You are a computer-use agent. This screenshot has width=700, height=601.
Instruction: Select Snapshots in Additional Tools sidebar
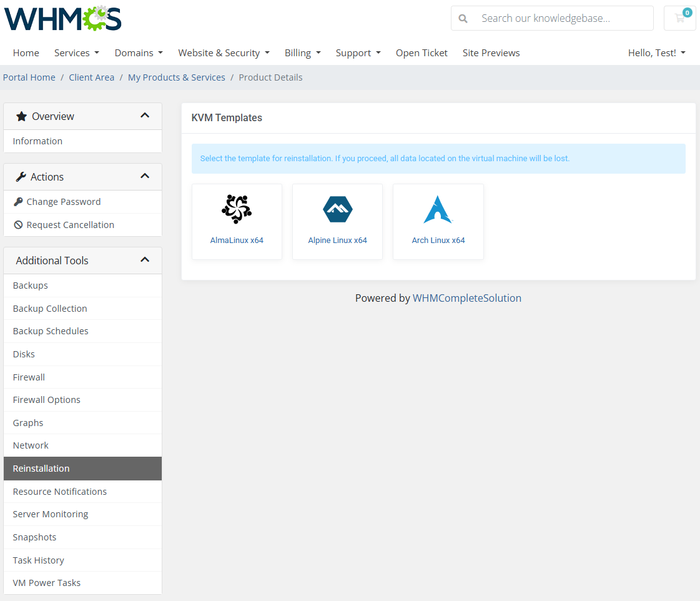[34, 537]
